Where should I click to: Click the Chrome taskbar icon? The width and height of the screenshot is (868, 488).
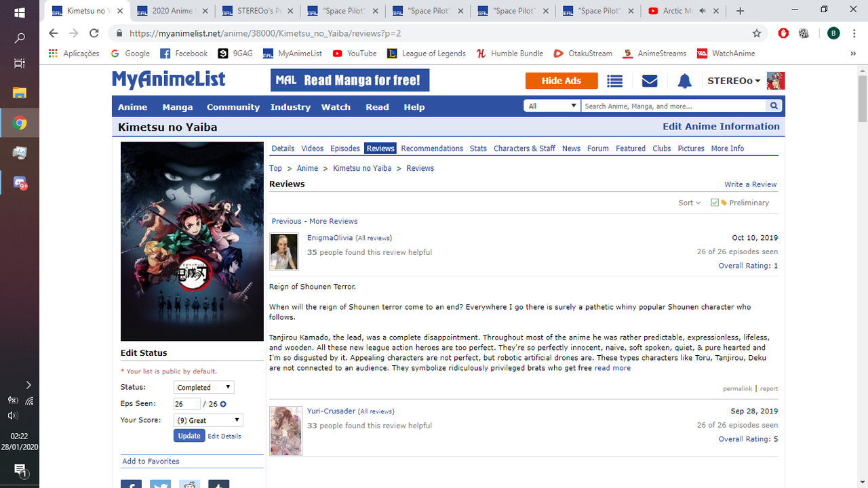[x=20, y=123]
